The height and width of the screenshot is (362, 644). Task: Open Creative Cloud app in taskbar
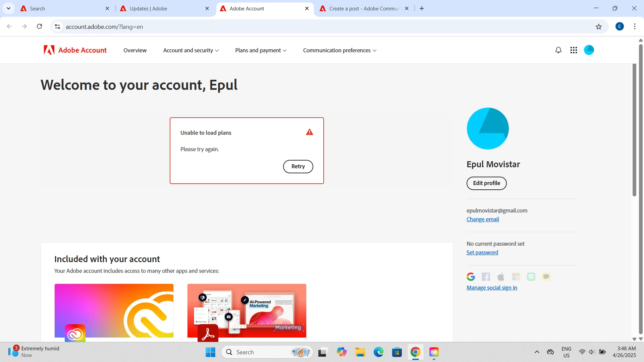click(434, 352)
